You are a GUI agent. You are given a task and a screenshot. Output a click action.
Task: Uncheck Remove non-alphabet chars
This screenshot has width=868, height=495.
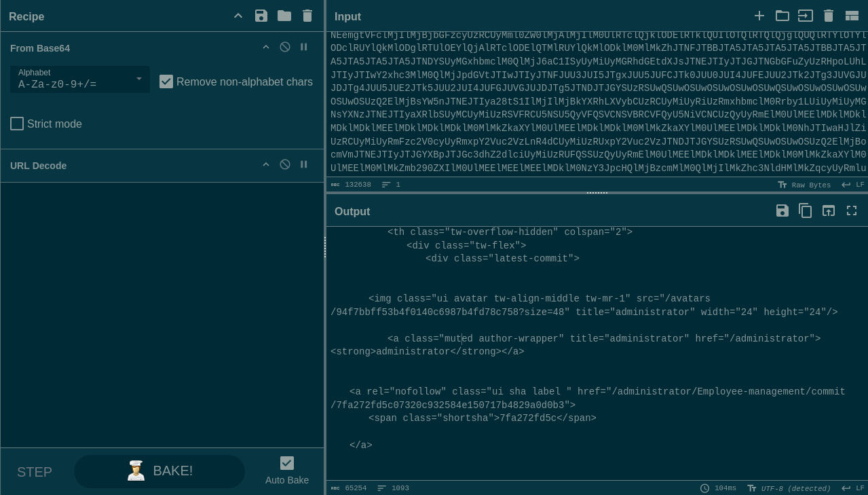166,81
